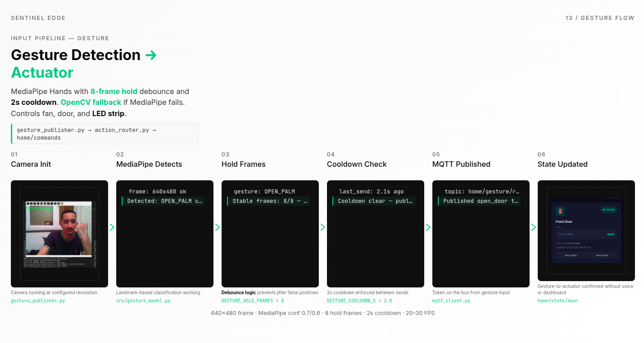This screenshot has width=644, height=343.
Task: Click the '8-frame hold' highlighted phrase
Action: click(114, 91)
